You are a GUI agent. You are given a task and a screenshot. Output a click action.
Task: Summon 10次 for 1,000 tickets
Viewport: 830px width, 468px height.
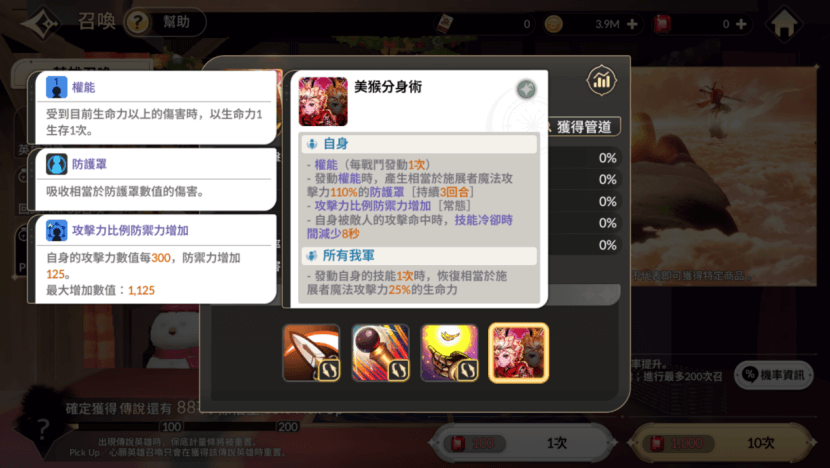click(722, 443)
